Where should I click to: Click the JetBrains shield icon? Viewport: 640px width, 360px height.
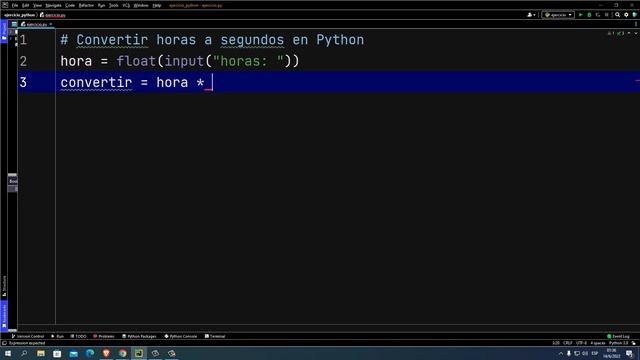coord(635,15)
